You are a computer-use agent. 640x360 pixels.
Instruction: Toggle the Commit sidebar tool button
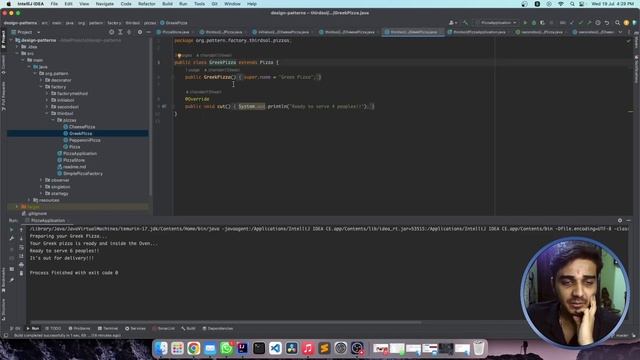click(4, 64)
